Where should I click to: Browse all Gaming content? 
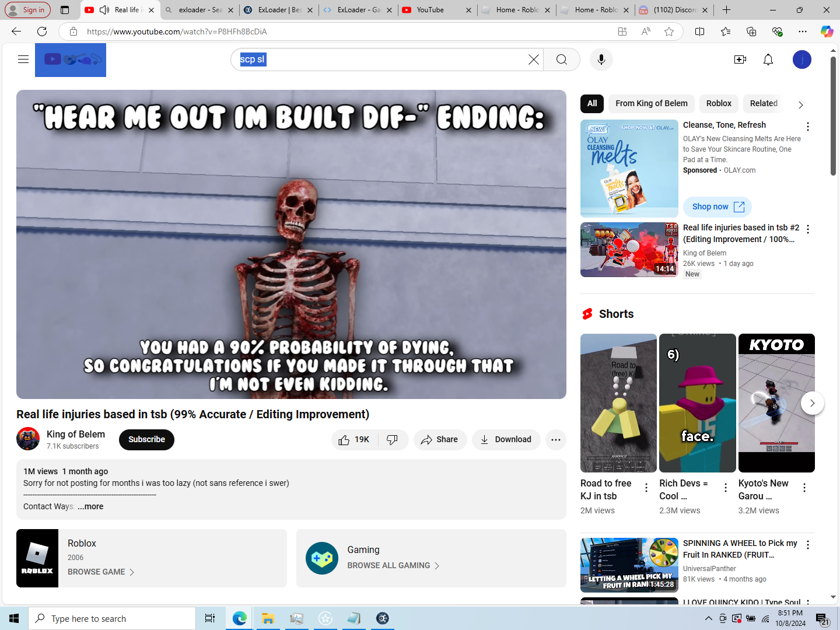coord(394,566)
